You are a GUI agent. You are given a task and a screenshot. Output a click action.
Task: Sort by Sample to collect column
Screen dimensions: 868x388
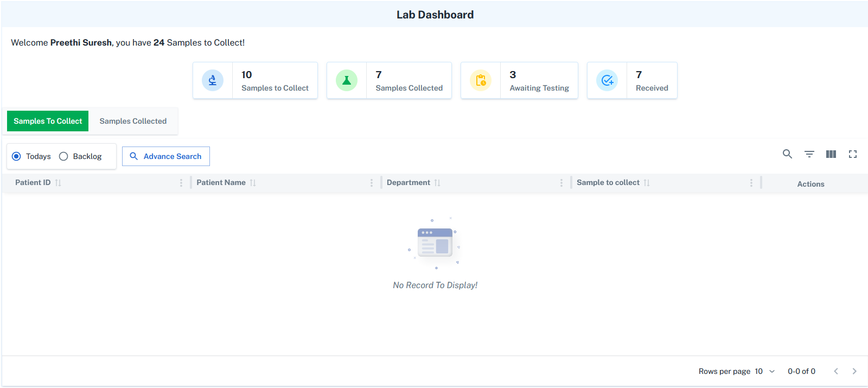(x=647, y=183)
